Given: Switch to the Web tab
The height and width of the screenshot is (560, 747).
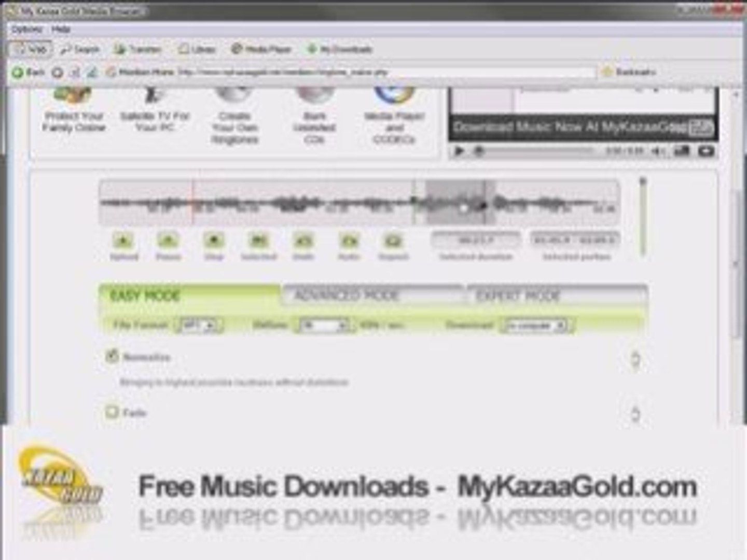Looking at the screenshot, I should tap(31, 49).
